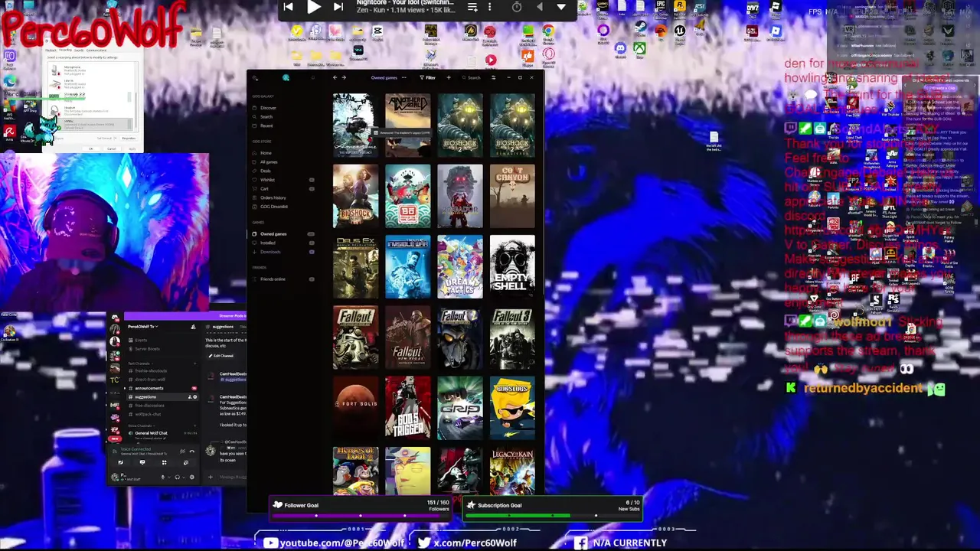Image resolution: width=980 pixels, height=551 pixels.
Task: Click the timer icon in media bar
Action: (x=517, y=7)
